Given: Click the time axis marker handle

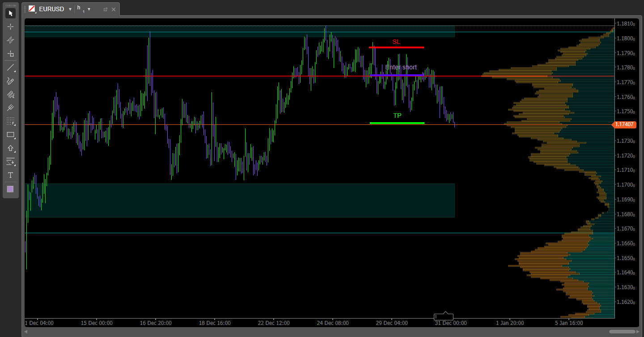Looking at the screenshot, I should click(444, 316).
